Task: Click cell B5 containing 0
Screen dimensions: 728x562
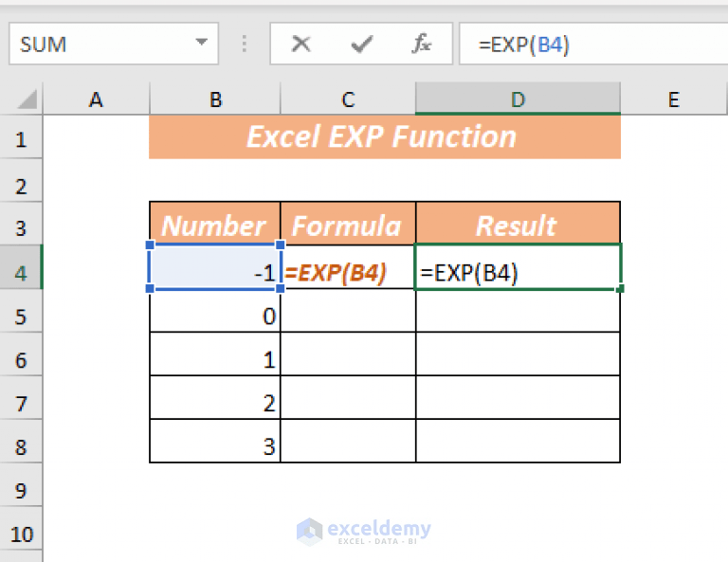Action: coord(215,311)
